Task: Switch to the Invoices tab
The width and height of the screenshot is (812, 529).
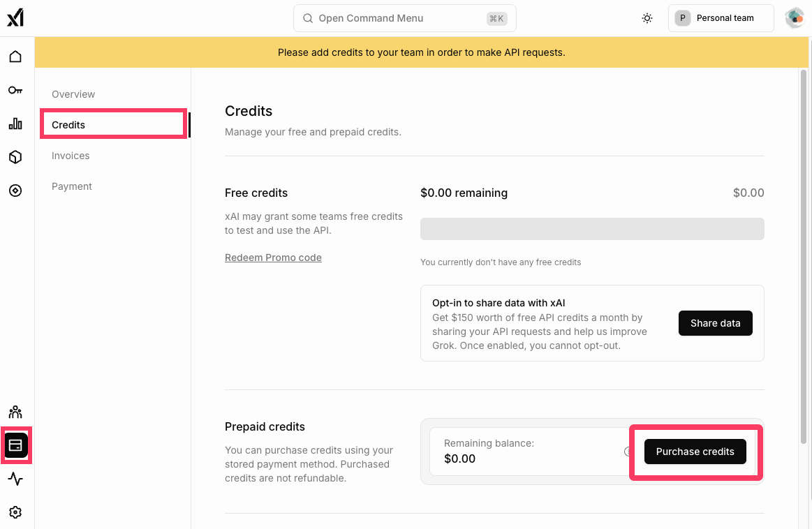Action: pyautogui.click(x=71, y=156)
